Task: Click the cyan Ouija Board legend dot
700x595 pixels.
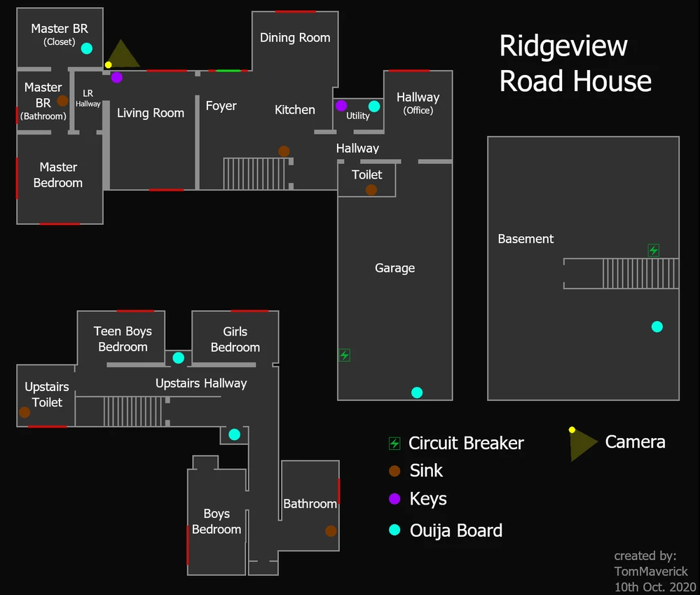Action: point(394,529)
